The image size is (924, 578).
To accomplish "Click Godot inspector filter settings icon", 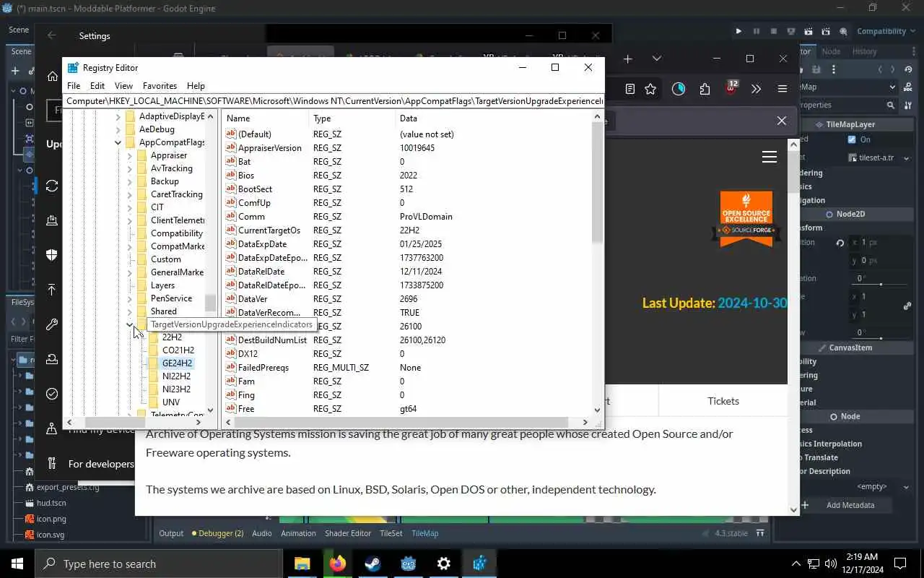I will 907,105.
